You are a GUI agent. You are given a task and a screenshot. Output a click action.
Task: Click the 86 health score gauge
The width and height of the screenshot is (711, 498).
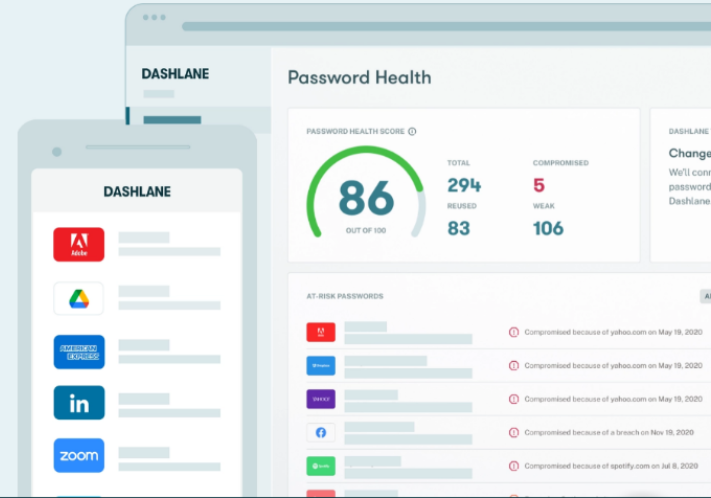pyautogui.click(x=366, y=198)
